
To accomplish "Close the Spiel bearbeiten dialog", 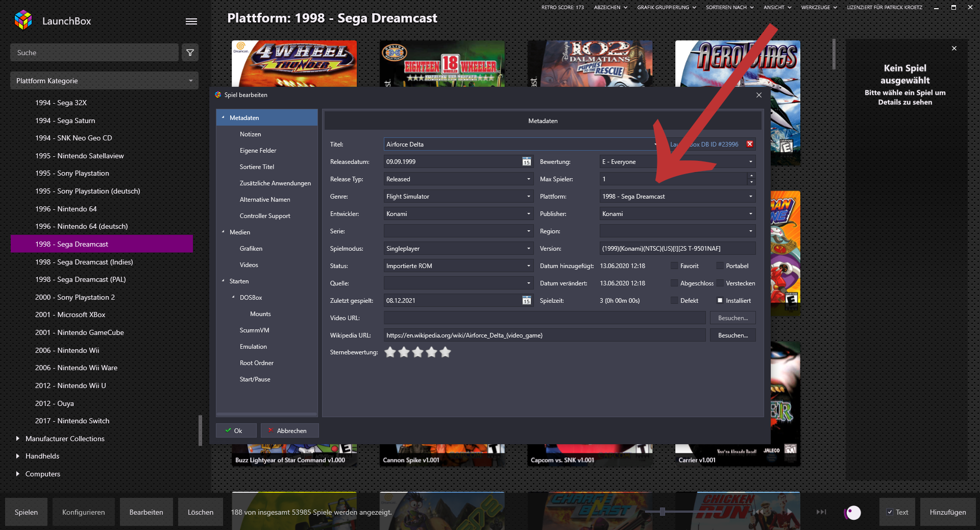I will click(x=759, y=95).
